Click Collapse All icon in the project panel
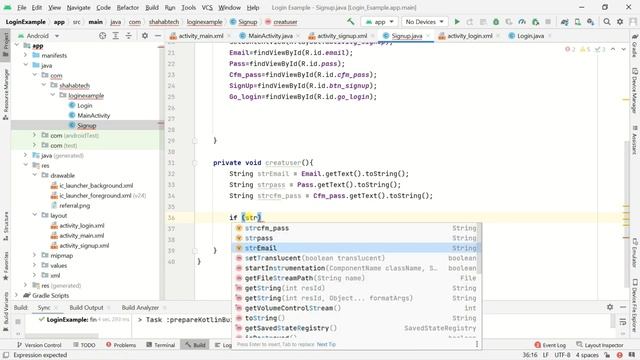The width and height of the screenshot is (640, 360). click(129, 36)
